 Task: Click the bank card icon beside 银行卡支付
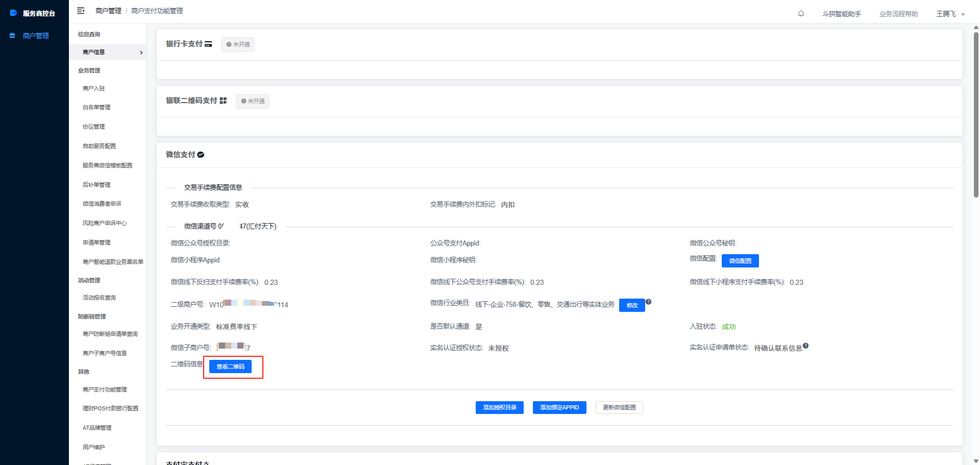click(x=208, y=44)
